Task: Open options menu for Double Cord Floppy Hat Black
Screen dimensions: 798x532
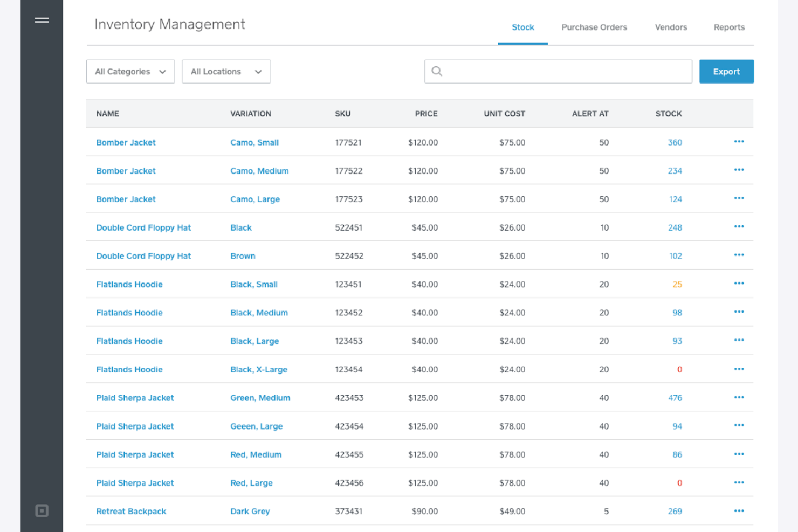Action: tap(739, 226)
